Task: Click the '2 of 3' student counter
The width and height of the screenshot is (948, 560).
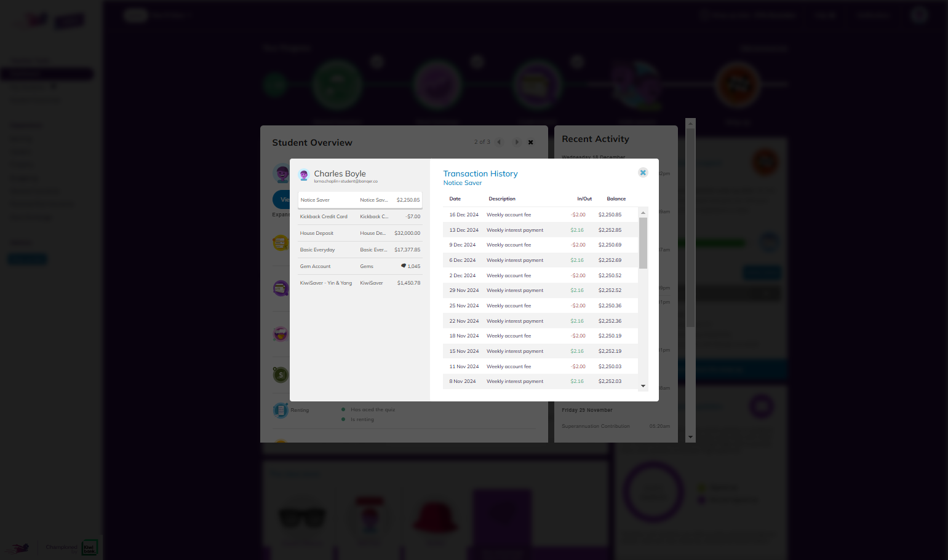Action: (x=482, y=142)
